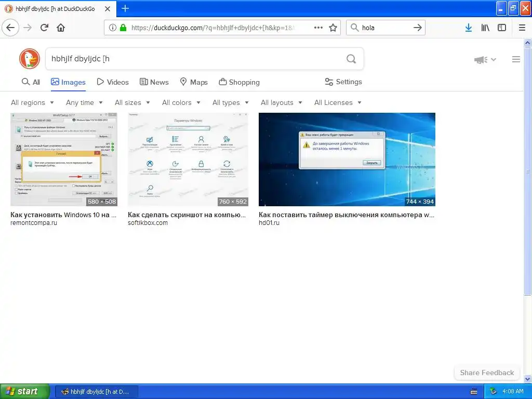532x399 pixels.
Task: Open 'Как сделать скриншот' result title
Action: point(187,215)
